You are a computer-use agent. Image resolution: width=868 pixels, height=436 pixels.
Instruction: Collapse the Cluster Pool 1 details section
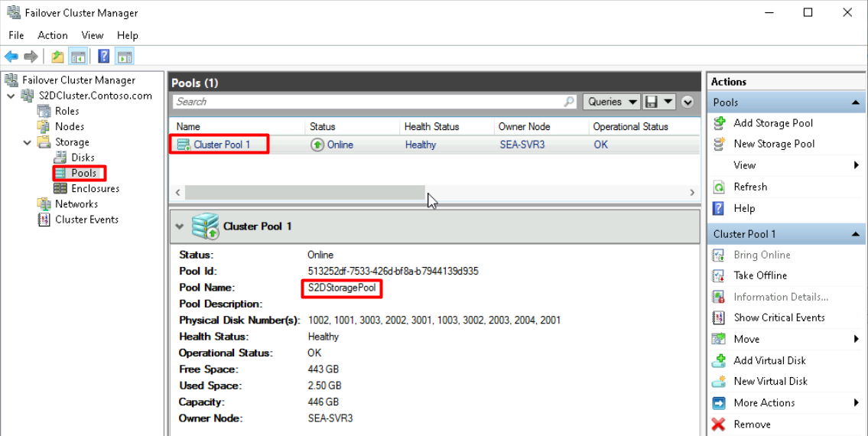[x=180, y=226]
